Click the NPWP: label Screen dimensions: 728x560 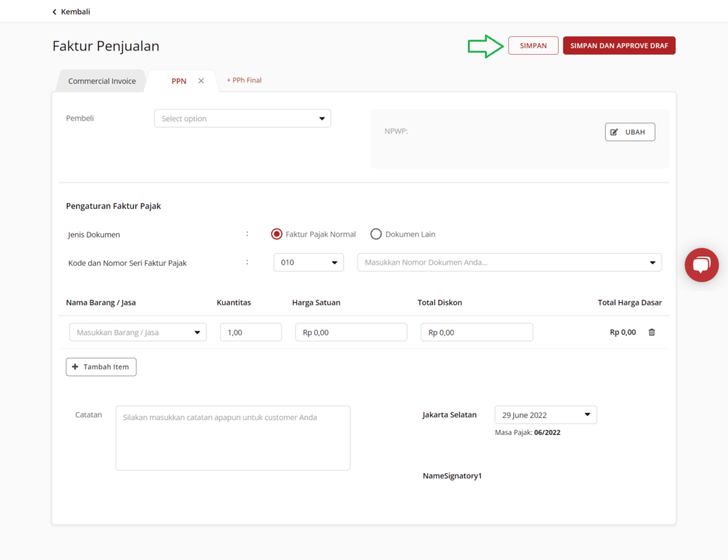pyautogui.click(x=396, y=131)
